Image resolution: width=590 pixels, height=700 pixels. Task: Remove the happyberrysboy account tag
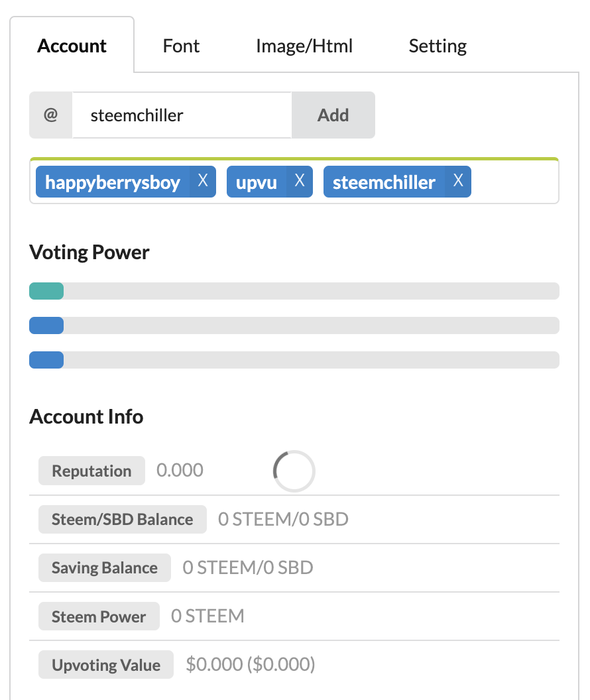click(x=203, y=182)
